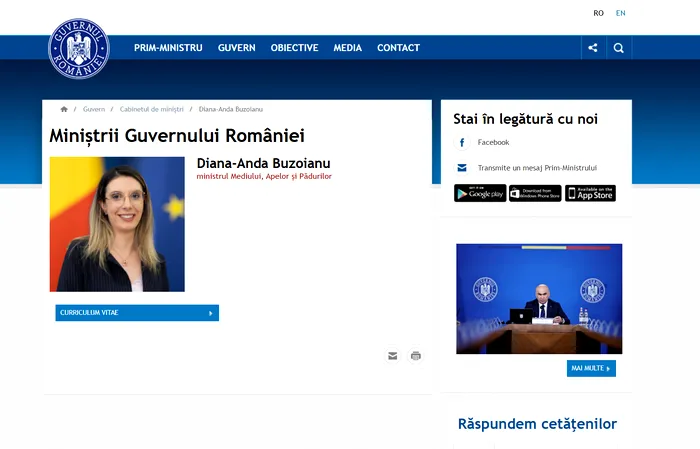Click the email envelope icon below profile

[393, 355]
